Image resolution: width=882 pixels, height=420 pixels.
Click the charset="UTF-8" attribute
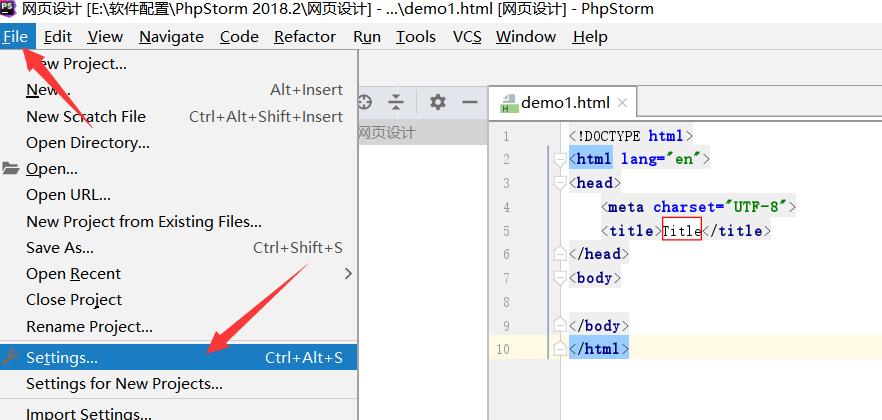pos(719,207)
